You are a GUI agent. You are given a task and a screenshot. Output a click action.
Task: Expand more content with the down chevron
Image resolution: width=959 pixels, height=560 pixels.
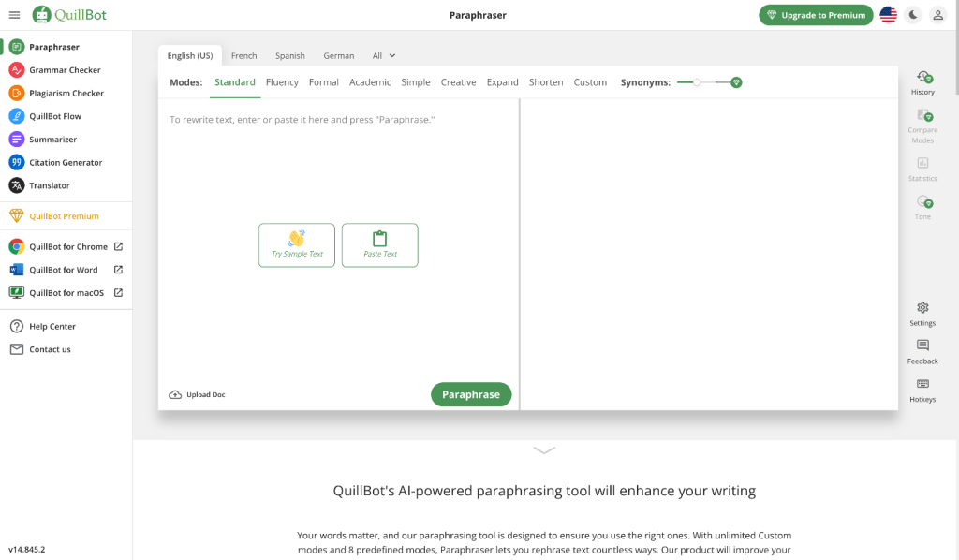[x=544, y=450]
